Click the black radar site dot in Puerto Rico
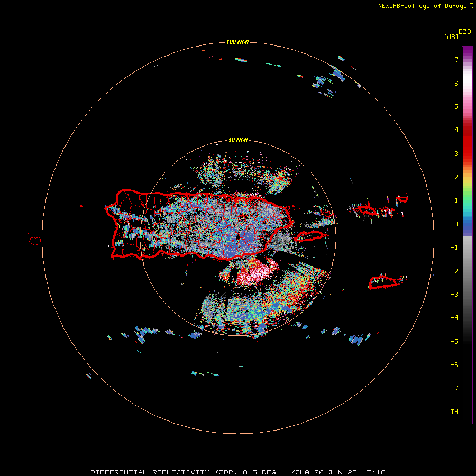The height and width of the screenshot is (476, 476). [x=238, y=237]
